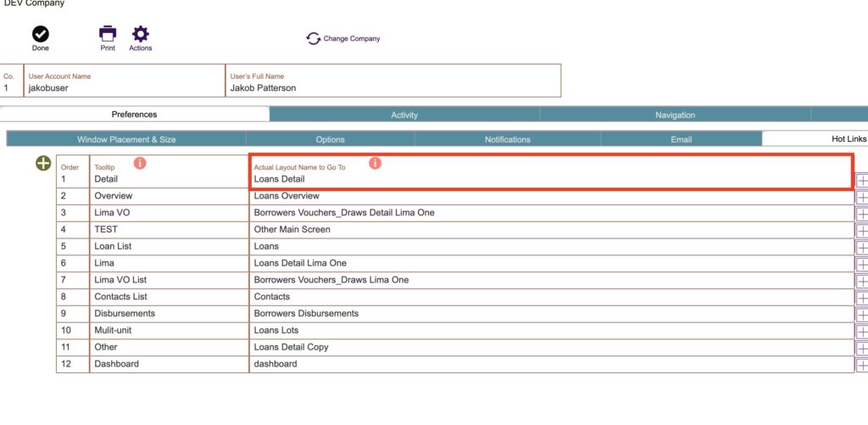Click plus icon on Lima VO List row

coord(862,281)
